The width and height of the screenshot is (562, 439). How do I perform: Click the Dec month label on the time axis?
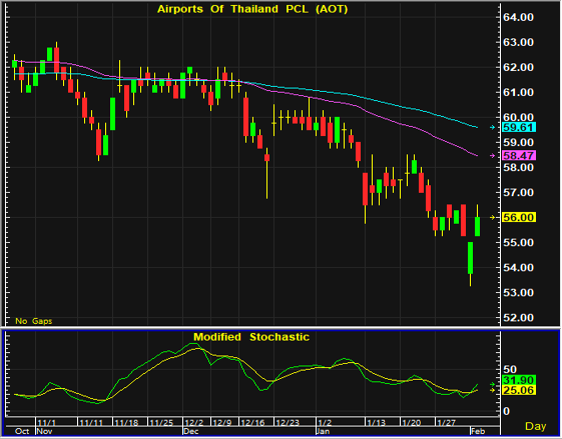pos(191,431)
